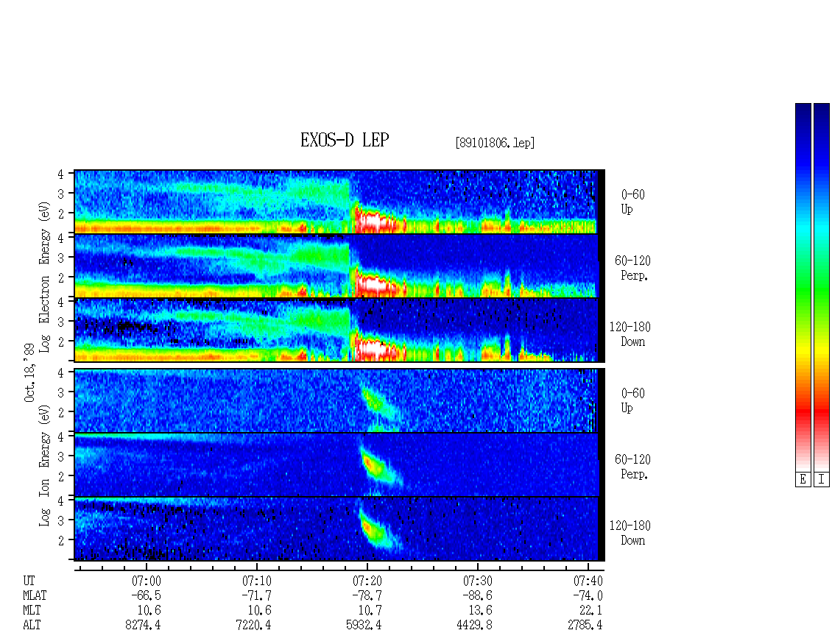Select the 60-120 Perp. label beside ion panel
The image size is (832, 644).
(632, 467)
